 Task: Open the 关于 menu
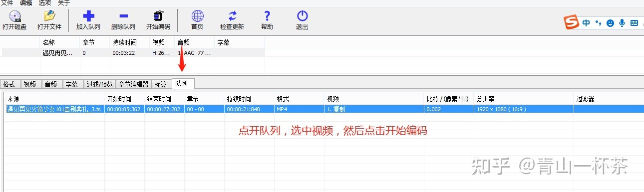[64, 3]
